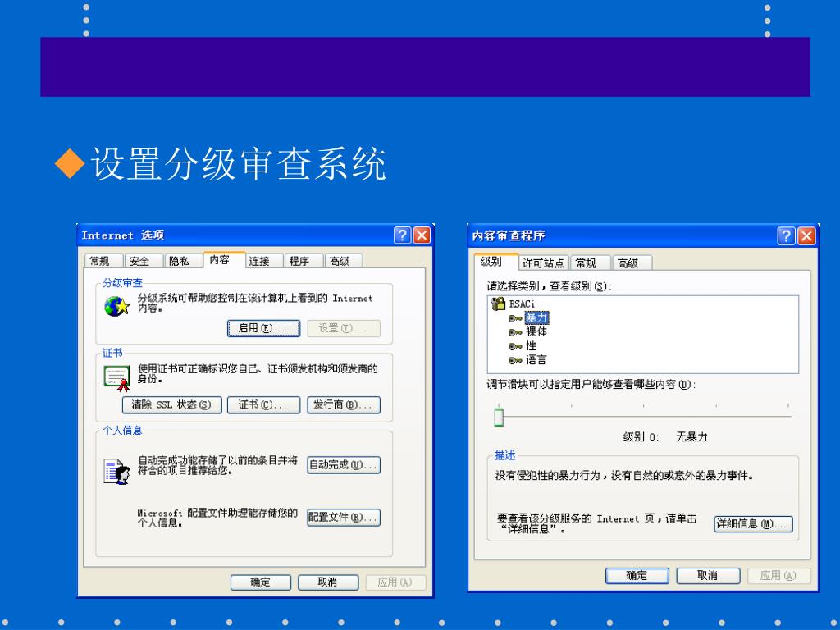
Task: Click the key icon beside 语言
Action: click(x=515, y=360)
